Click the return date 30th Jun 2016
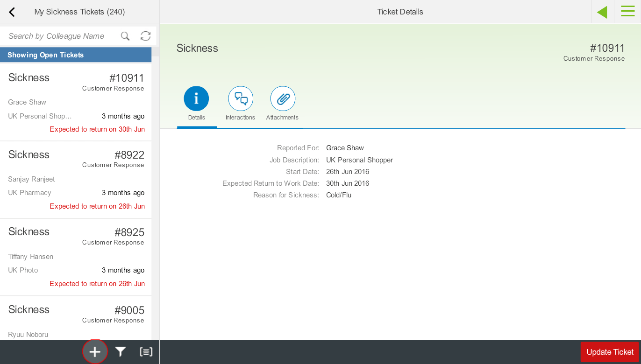 [348, 183]
